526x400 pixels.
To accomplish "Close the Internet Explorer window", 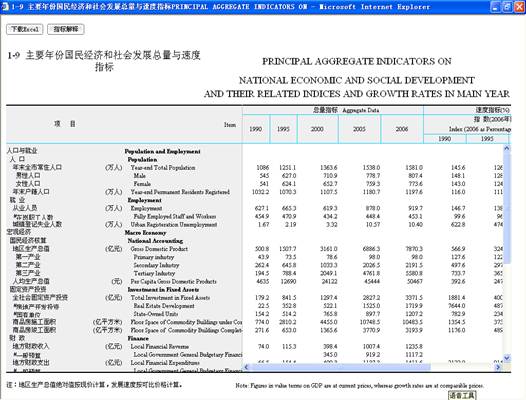I will (x=519, y=7).
